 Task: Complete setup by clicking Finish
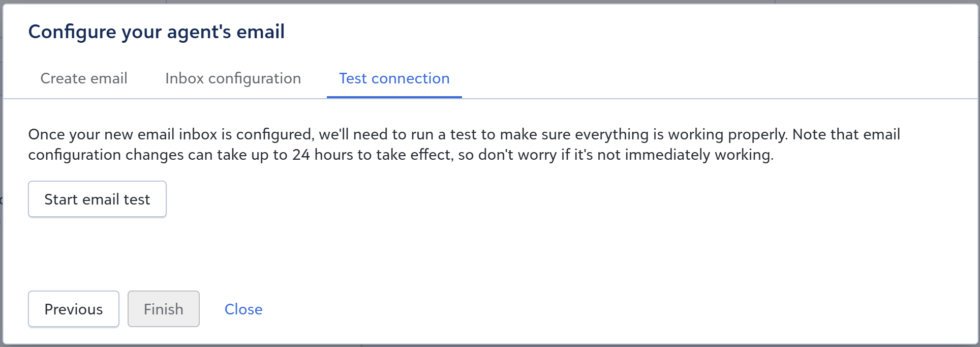pos(163,309)
